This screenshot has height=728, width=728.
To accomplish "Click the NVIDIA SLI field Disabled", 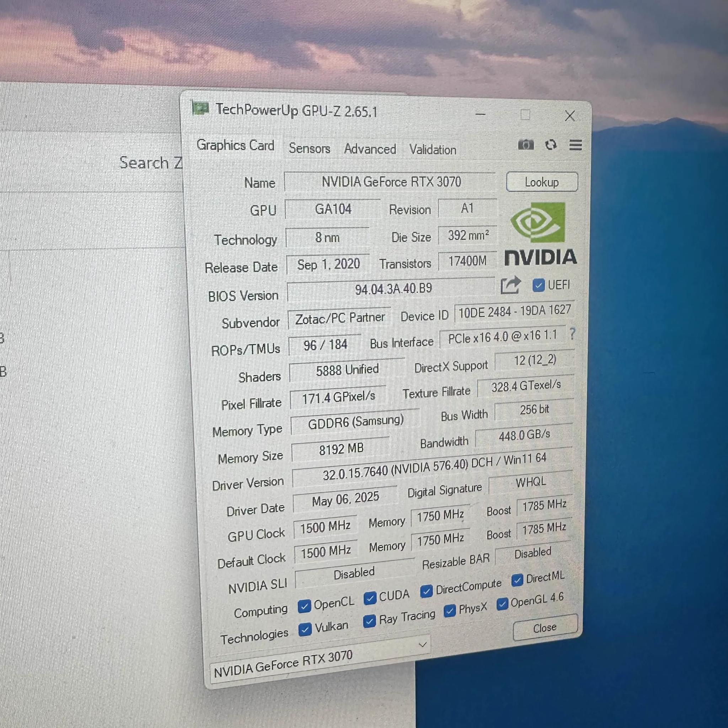I will tap(354, 573).
